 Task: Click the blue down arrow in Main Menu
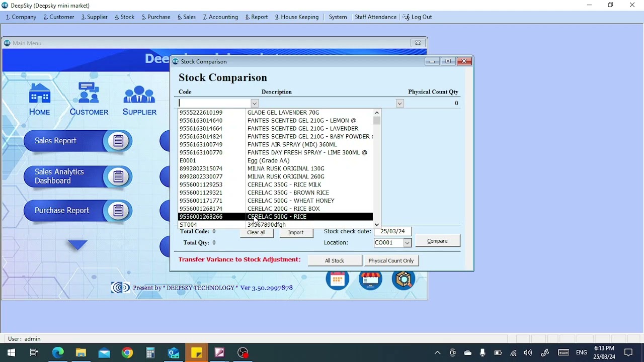77,245
